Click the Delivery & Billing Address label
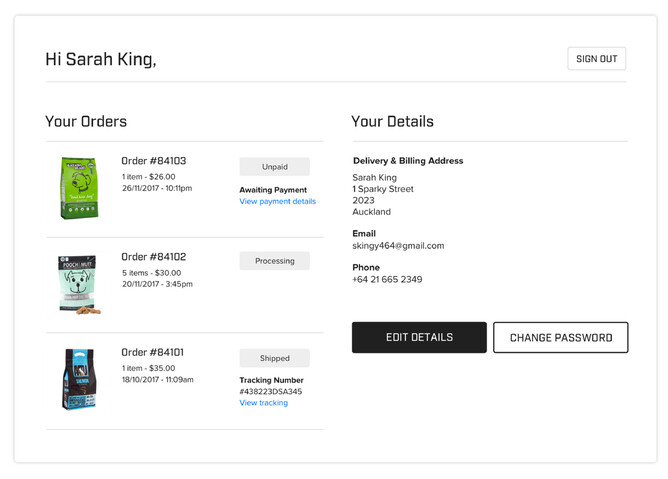The width and height of the screenshot is (668, 479). 407,161
